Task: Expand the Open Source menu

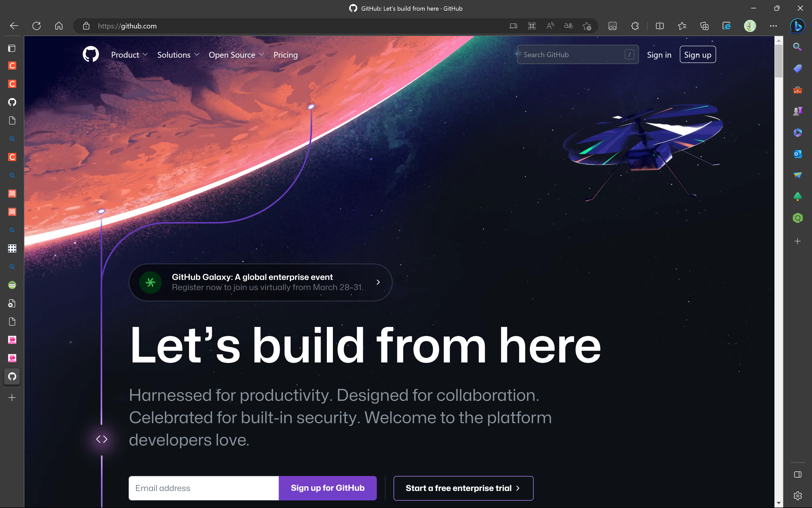Action: pyautogui.click(x=236, y=55)
